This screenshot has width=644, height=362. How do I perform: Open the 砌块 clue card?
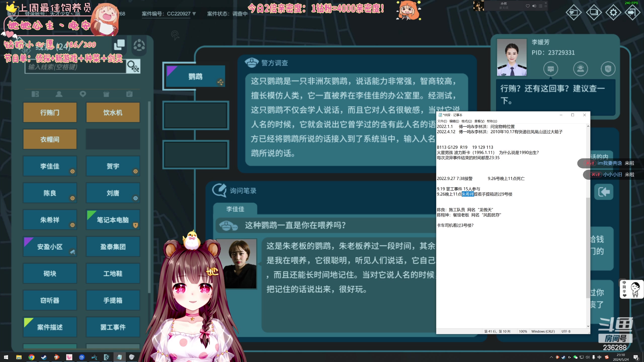[x=50, y=274]
